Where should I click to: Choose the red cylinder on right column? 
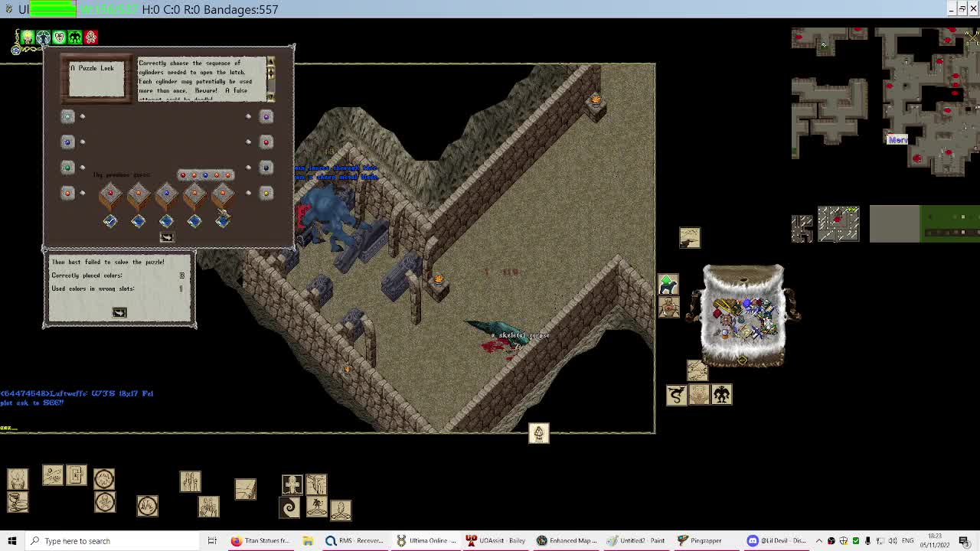pyautogui.click(x=266, y=142)
